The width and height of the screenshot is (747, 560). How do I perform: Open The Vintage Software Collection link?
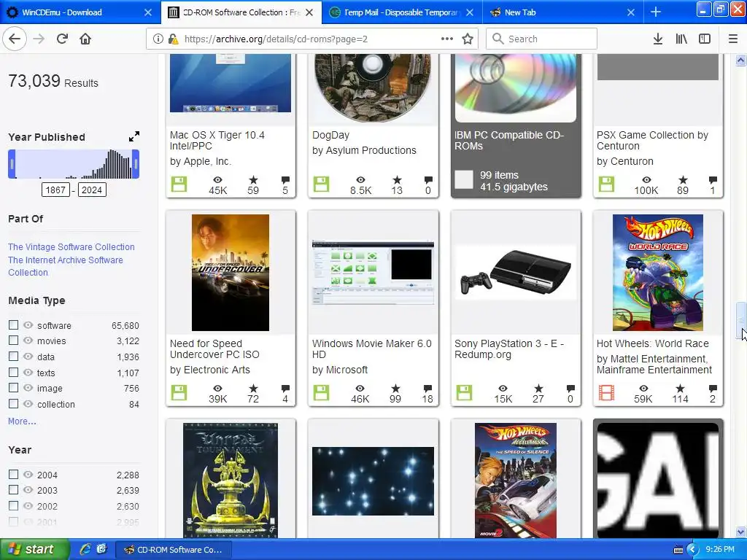click(71, 246)
